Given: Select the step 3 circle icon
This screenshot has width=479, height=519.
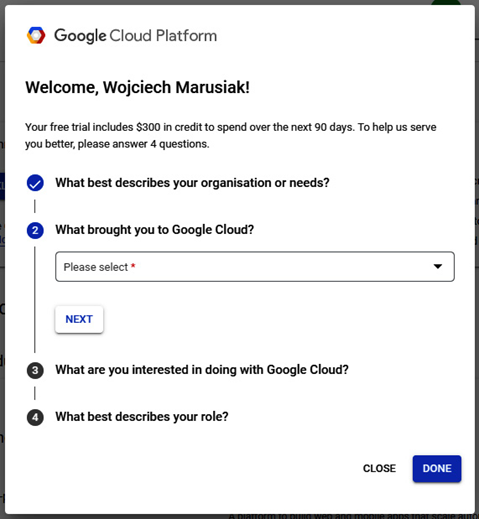Looking at the screenshot, I should (x=35, y=370).
